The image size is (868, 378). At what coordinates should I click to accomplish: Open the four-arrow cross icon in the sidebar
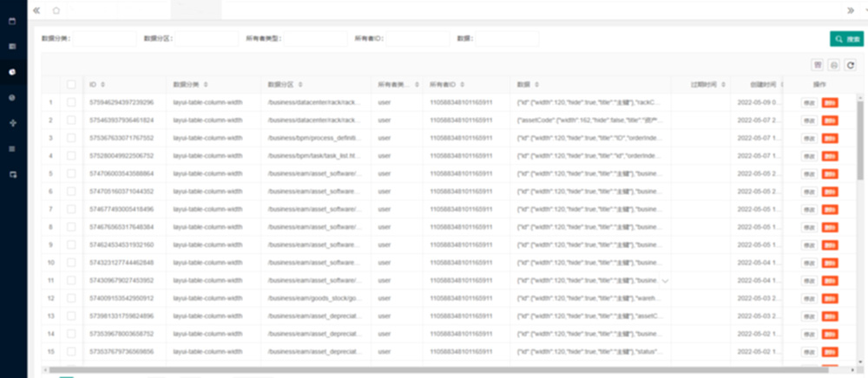pos(13,123)
